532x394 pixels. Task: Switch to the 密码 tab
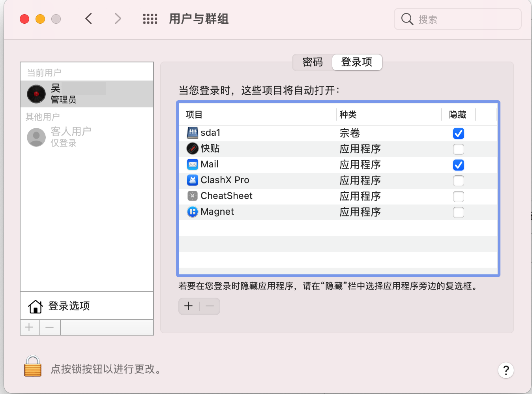313,62
